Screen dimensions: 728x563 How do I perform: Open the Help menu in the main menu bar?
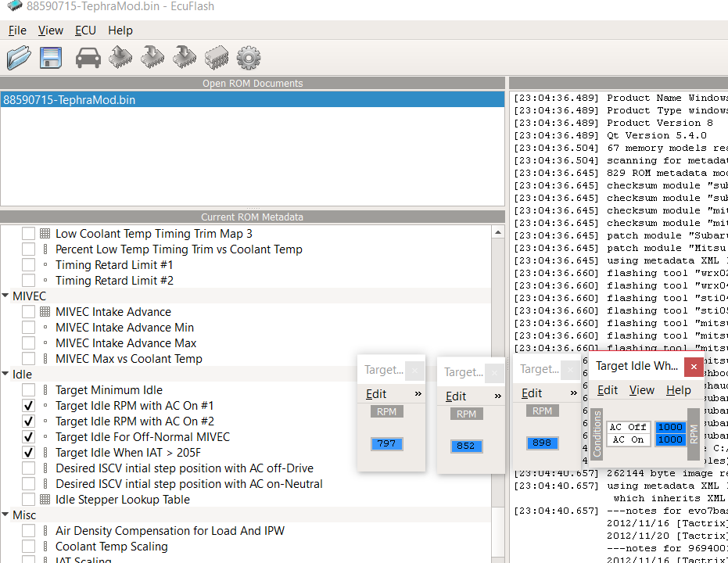click(x=120, y=30)
